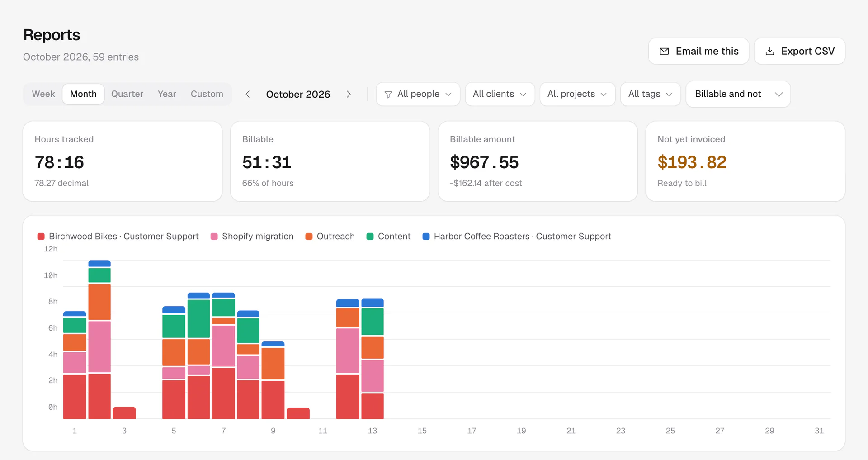The width and height of the screenshot is (868, 460).
Task: Click the Billable value 51:31
Action: click(267, 162)
